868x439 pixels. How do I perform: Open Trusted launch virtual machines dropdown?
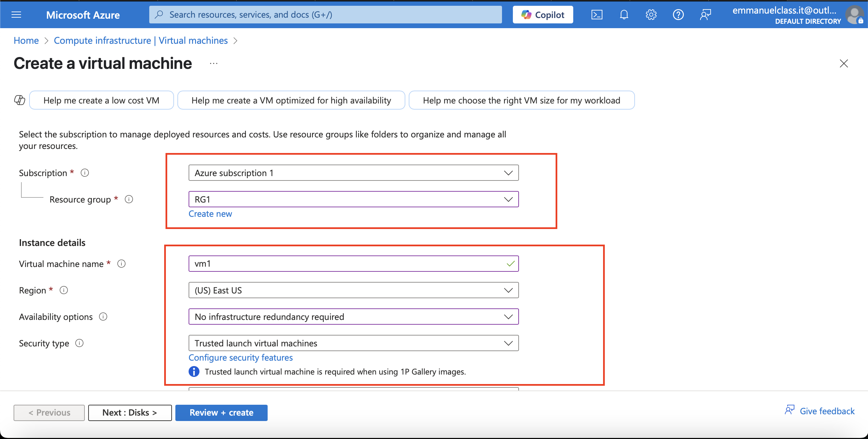(x=353, y=343)
